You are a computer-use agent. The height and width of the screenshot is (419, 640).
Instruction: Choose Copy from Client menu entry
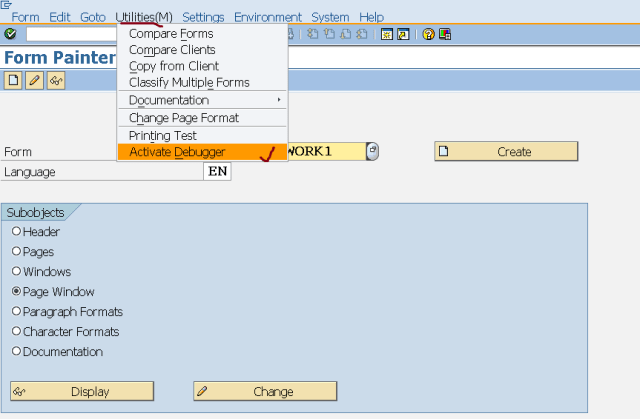coord(202,66)
